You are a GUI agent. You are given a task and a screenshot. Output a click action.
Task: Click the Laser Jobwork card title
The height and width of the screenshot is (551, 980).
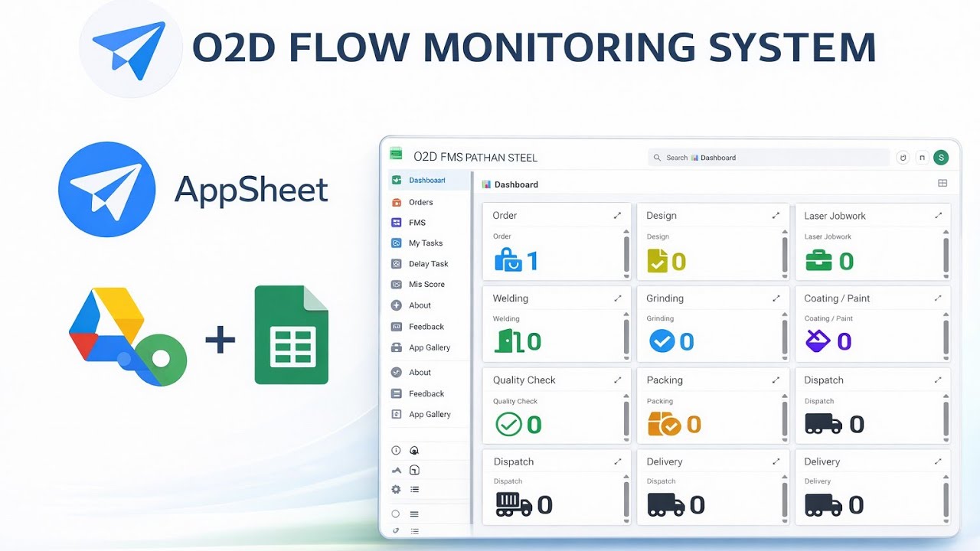(835, 216)
